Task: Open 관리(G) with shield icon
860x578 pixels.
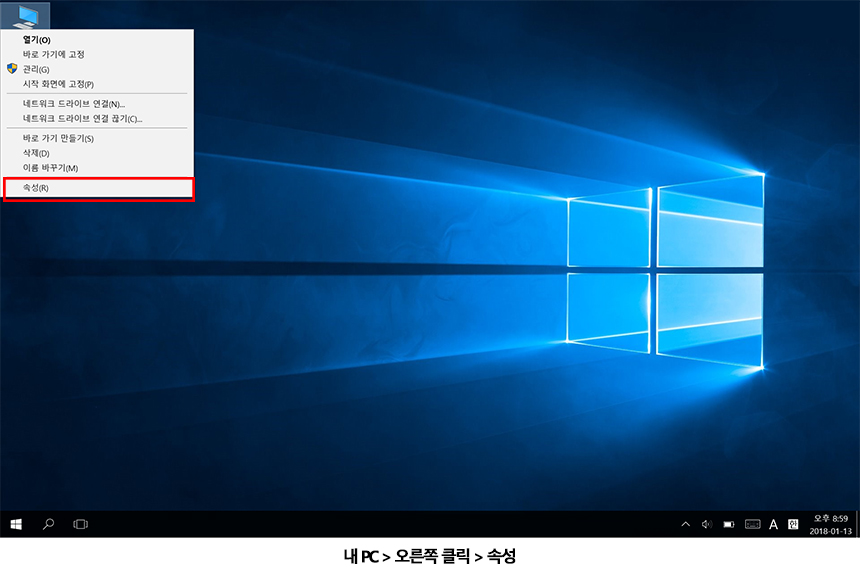Action: coord(98,69)
